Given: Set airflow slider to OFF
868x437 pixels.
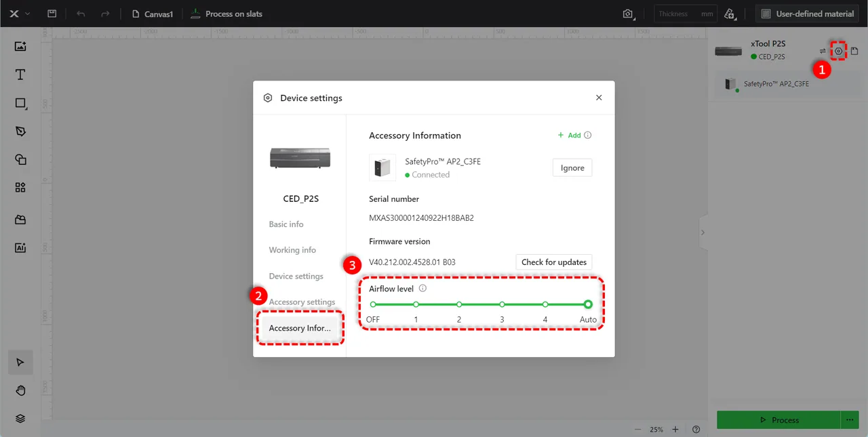Looking at the screenshot, I should pos(373,304).
